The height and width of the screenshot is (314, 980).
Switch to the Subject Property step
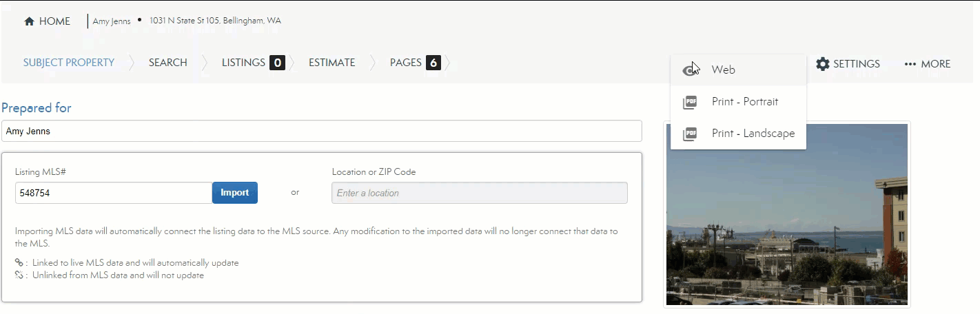(69, 63)
